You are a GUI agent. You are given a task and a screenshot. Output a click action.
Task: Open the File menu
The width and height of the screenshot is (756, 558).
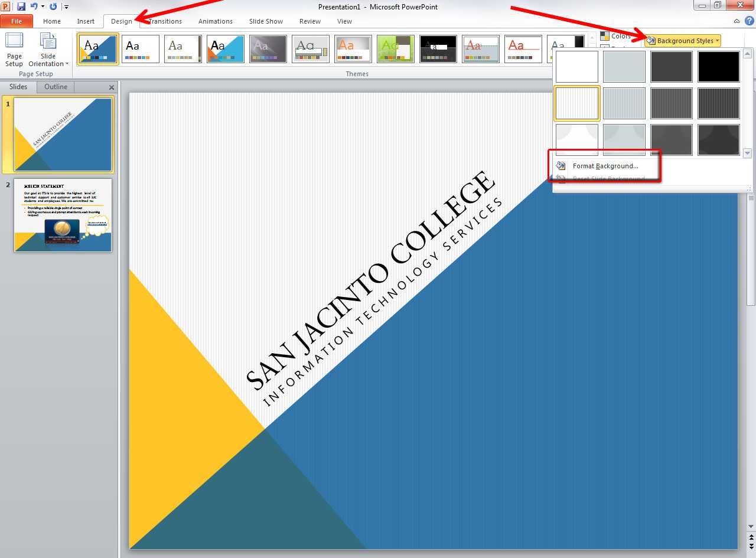coord(17,21)
